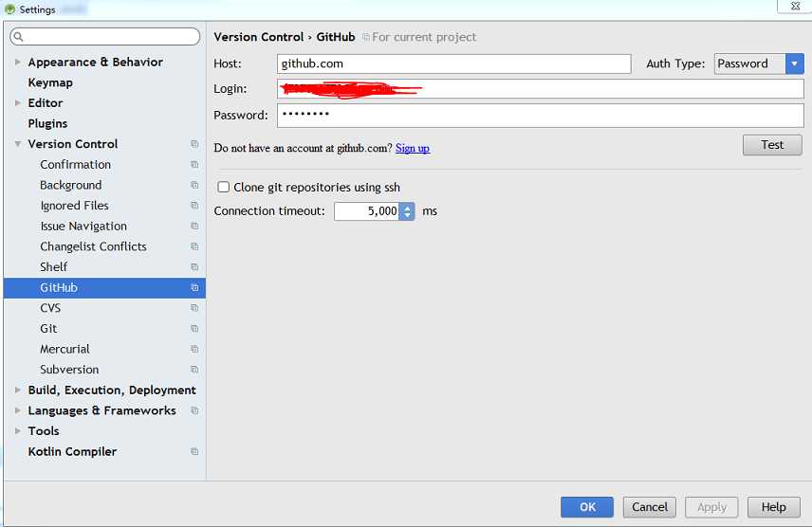Screen dimensions: 812x527
Task: Select Confirmation under Version Control
Action: point(76,165)
